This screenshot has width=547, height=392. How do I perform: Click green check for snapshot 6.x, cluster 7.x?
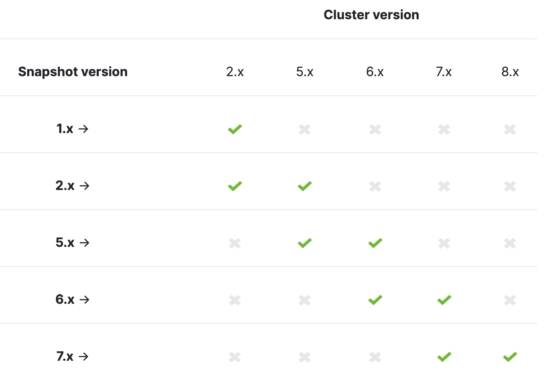[x=444, y=300]
